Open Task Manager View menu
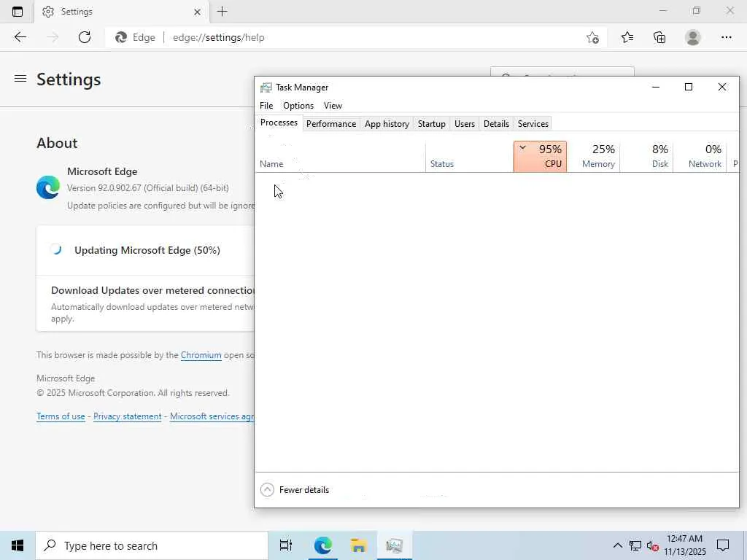This screenshot has width=747, height=560. (x=333, y=106)
